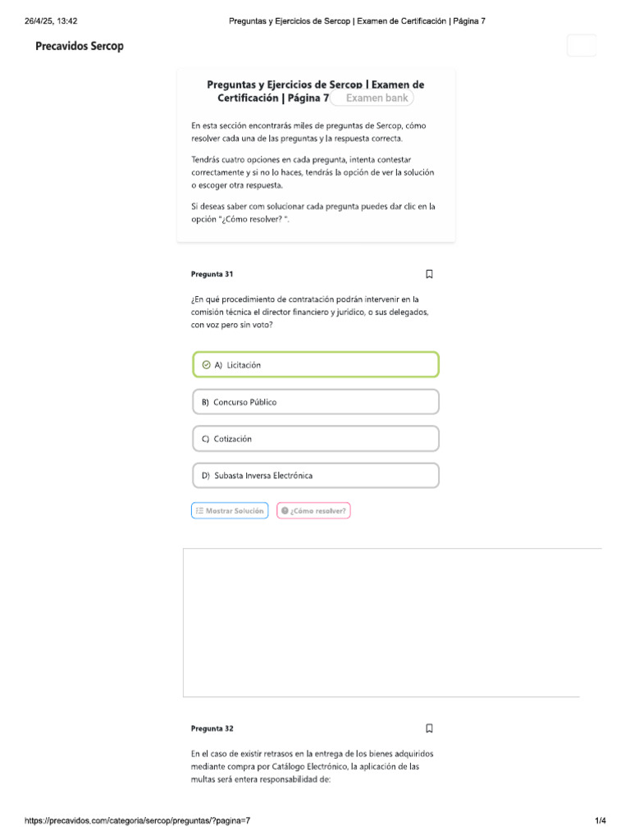630x840 pixels.
Task: Click the question mark icon in ¿Cómo resolver?
Action: coord(285,511)
